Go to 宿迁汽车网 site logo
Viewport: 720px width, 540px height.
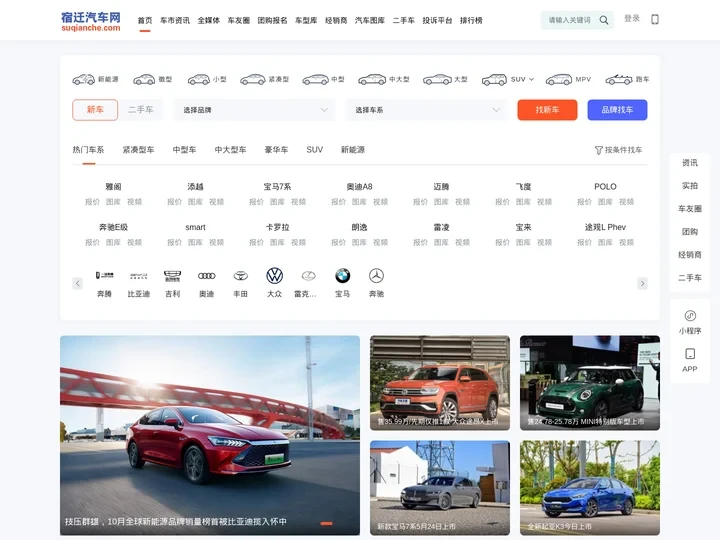(x=91, y=22)
